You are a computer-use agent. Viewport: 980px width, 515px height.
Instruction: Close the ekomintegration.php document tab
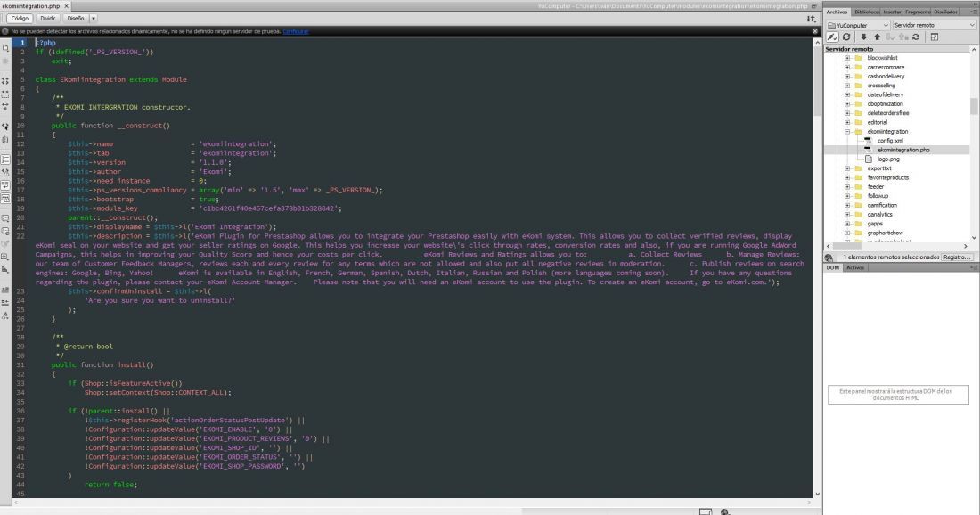(66, 5)
